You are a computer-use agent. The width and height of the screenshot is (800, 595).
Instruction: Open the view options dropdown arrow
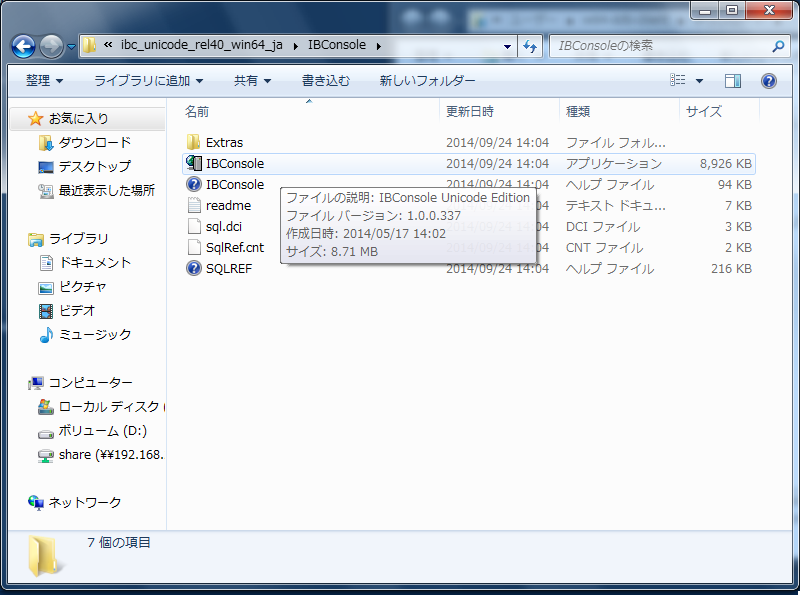(699, 81)
